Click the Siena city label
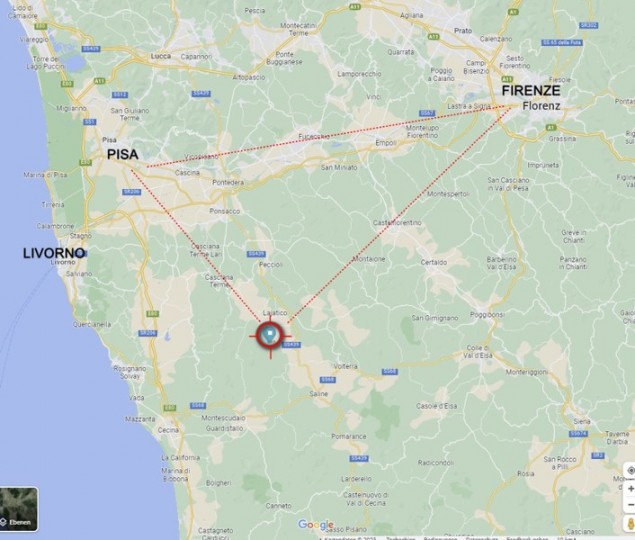This screenshot has width=635, height=540. coord(582,422)
